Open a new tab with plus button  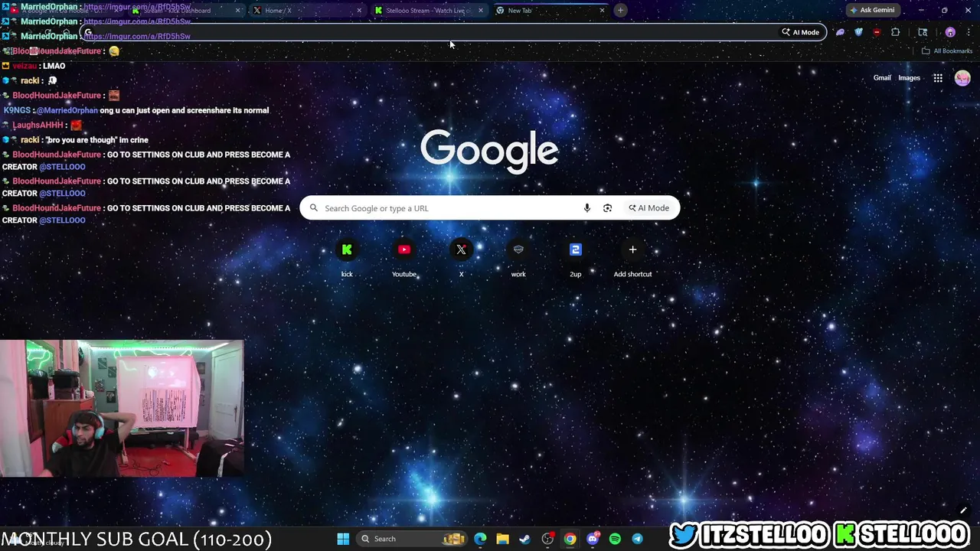[x=620, y=10]
